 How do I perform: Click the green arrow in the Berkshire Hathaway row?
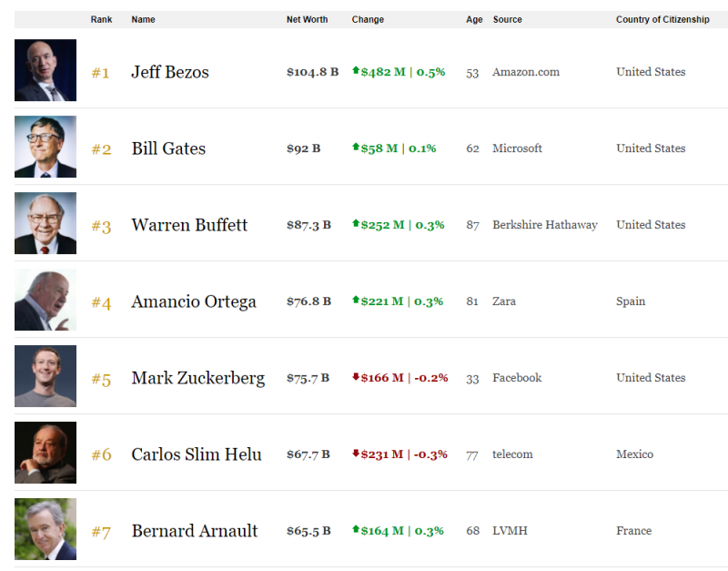356,224
